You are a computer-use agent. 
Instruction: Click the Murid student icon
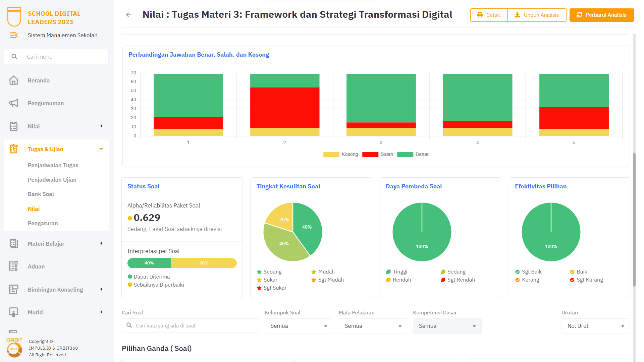coord(14,312)
